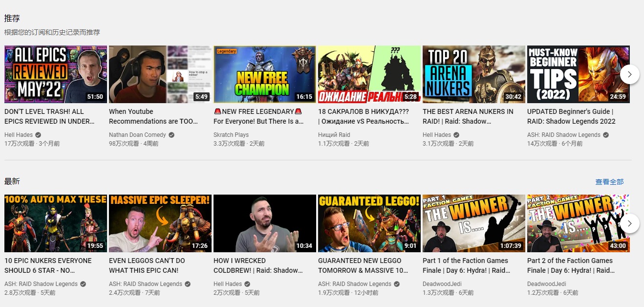Open MUST-KNOW BEGINNER TIPS thumbnail
The image size is (644, 307).
(x=579, y=74)
